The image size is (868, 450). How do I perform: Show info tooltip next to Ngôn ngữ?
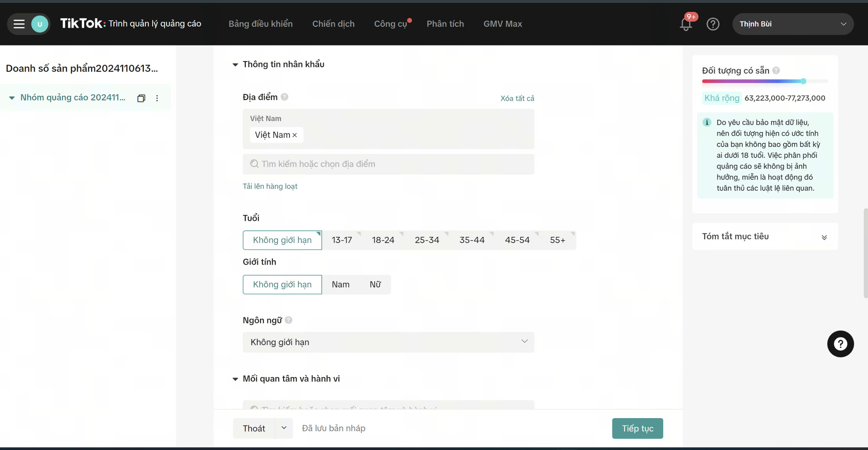coord(288,320)
